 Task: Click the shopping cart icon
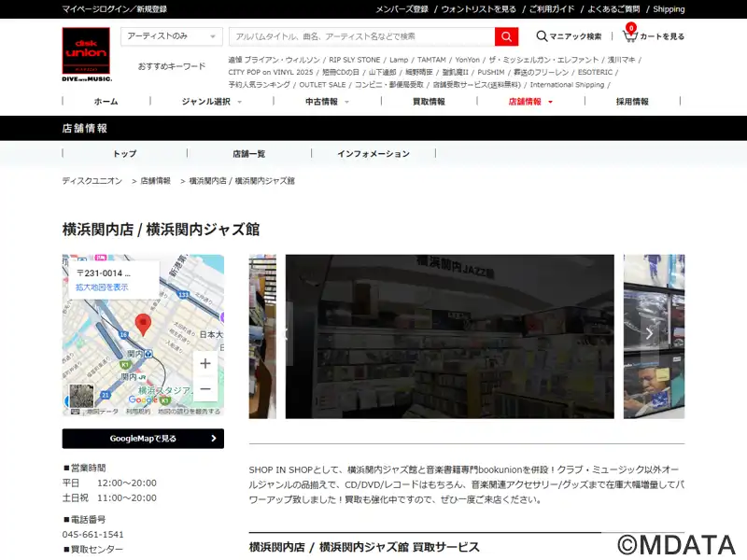[629, 35]
